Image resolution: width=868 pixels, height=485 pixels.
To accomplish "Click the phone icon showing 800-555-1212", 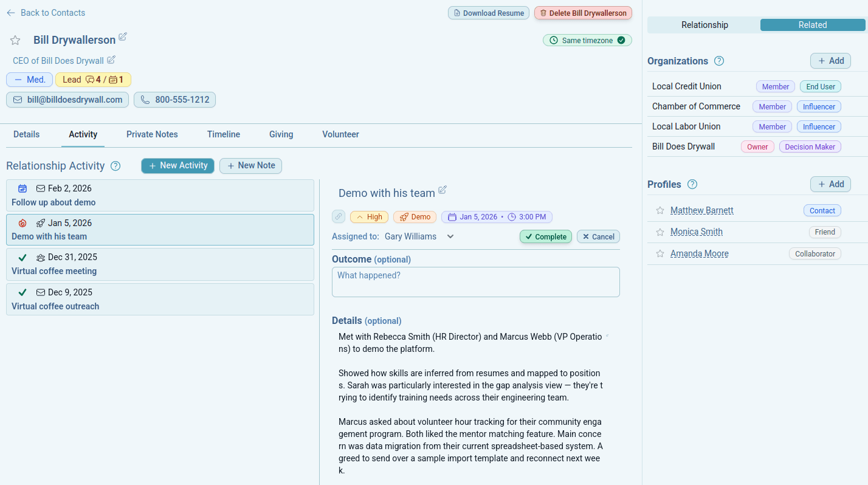I will click(x=145, y=99).
